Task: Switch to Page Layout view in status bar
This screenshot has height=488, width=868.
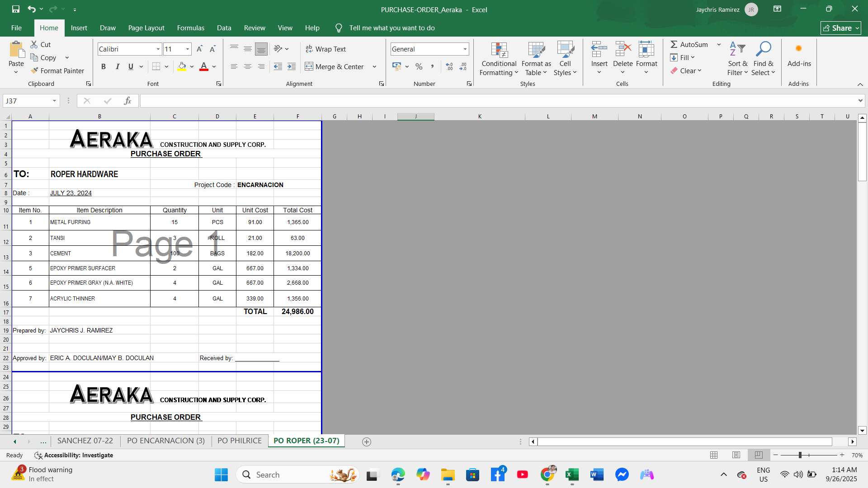Action: point(736,455)
